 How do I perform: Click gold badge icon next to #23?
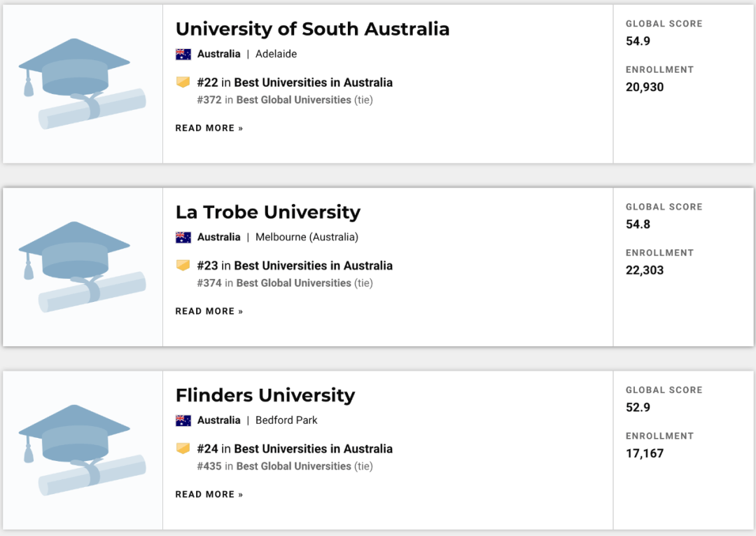(x=183, y=266)
